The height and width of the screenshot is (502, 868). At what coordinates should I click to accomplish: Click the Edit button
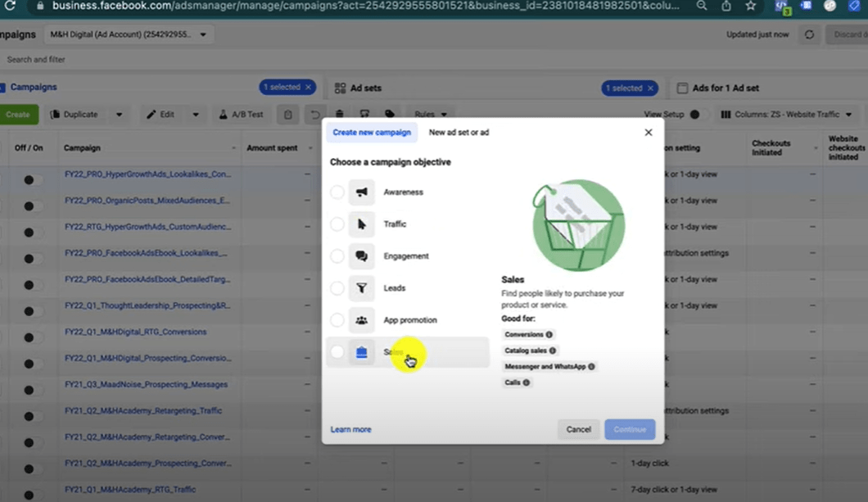click(x=161, y=115)
